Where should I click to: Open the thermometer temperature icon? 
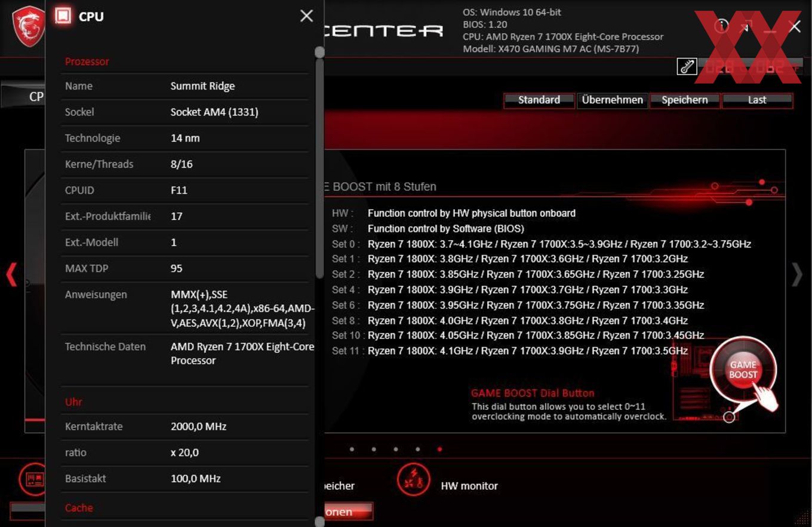coord(687,66)
